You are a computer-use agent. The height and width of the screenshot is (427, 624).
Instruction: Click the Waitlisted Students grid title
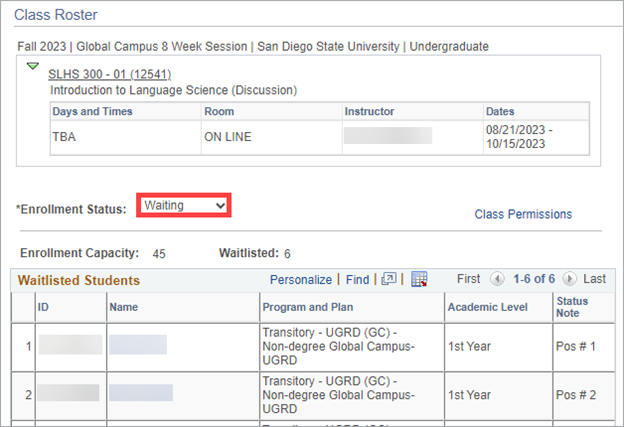(79, 280)
